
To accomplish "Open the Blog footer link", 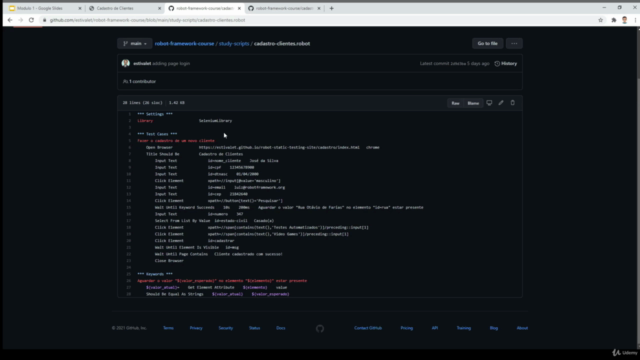I will click(x=493, y=328).
